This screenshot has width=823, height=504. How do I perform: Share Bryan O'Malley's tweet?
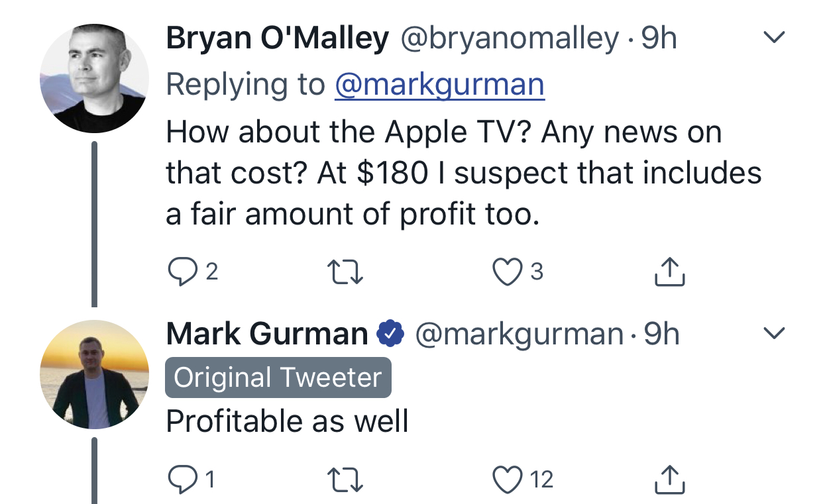pyautogui.click(x=669, y=272)
